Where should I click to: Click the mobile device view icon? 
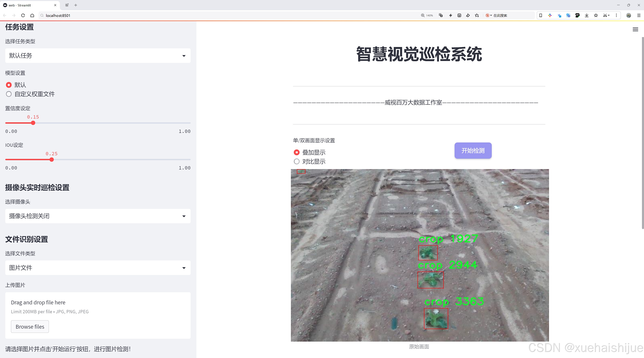541,16
